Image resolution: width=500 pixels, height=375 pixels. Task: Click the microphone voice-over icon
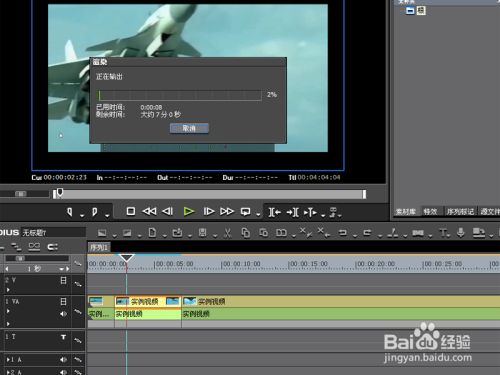coord(461,232)
